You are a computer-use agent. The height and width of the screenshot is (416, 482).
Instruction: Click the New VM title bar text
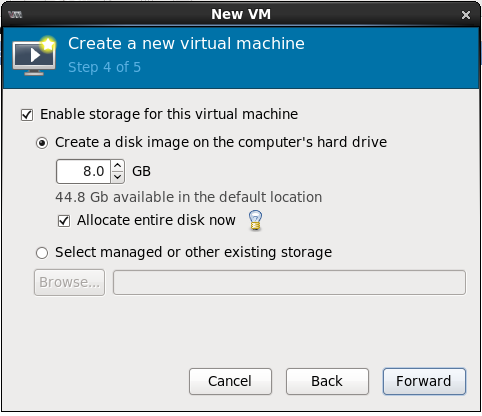pyautogui.click(x=241, y=14)
